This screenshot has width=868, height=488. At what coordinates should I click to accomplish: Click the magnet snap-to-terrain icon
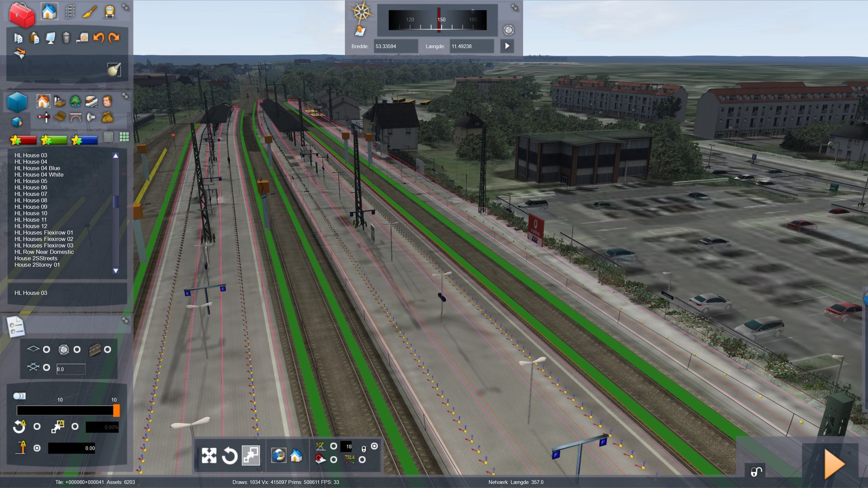point(321,460)
